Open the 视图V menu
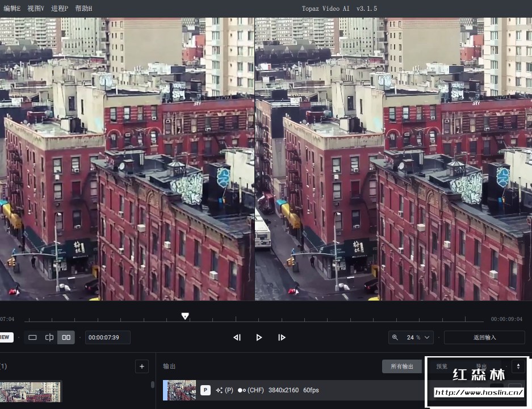This screenshot has width=532, height=409. tap(36, 9)
